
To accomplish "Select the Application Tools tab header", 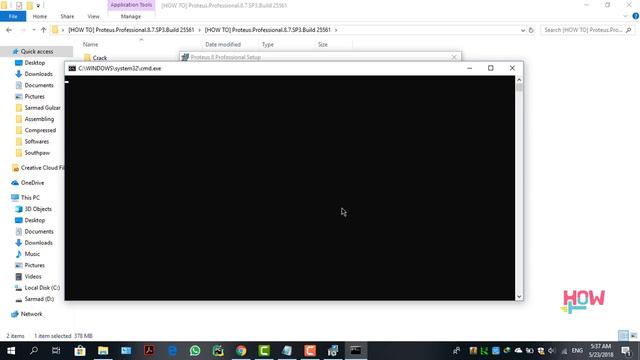I will 131,5.
